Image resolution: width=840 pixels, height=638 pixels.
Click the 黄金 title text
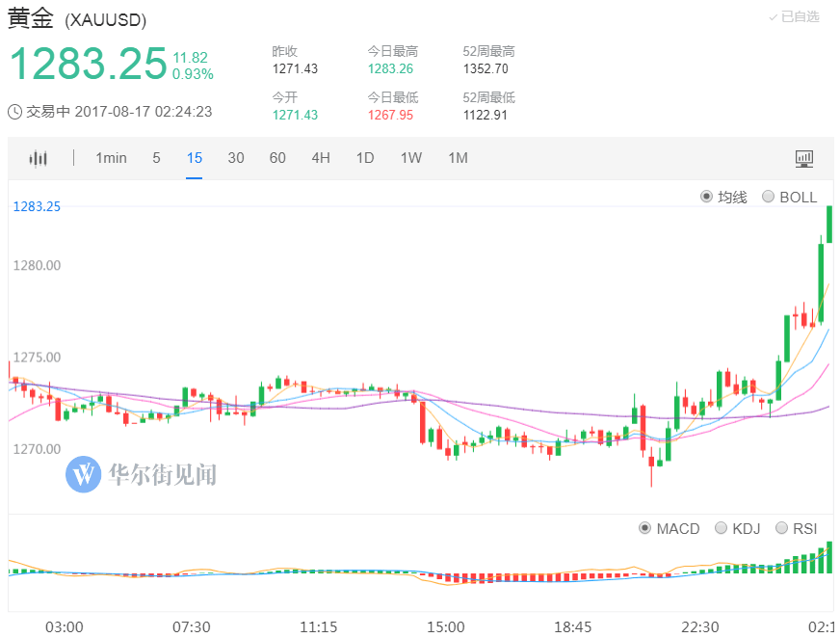click(31, 17)
